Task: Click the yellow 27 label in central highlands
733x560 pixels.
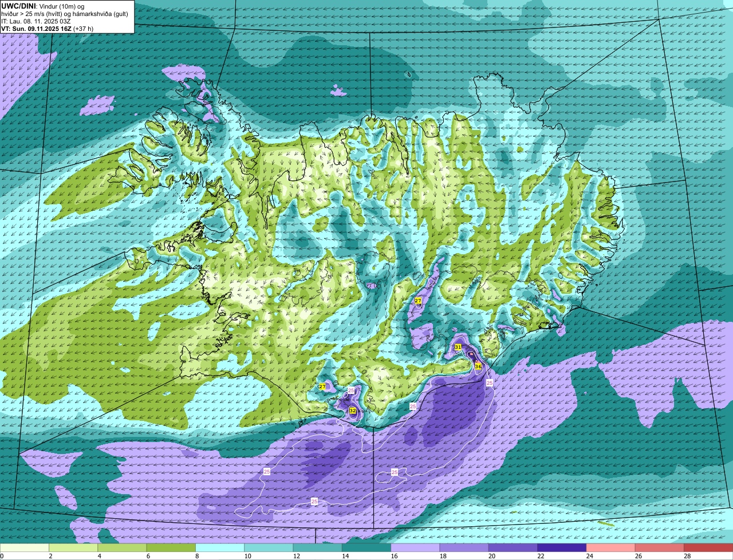Action: coord(418,301)
